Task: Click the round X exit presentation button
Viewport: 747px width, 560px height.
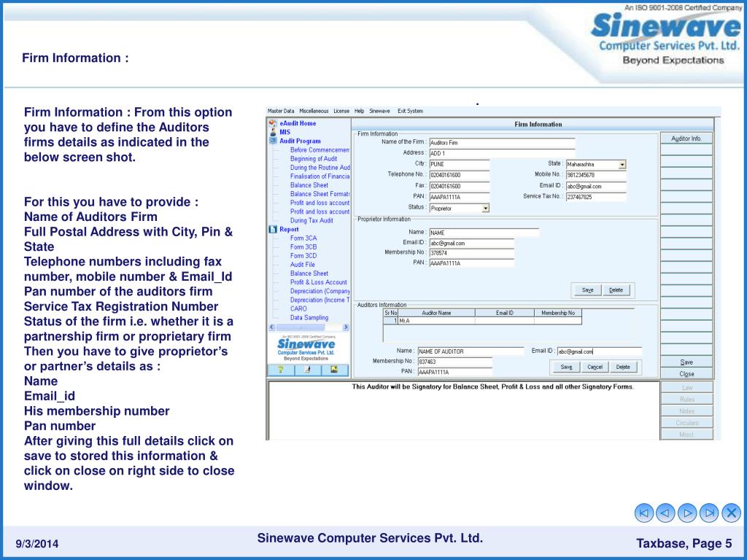Action: click(731, 513)
